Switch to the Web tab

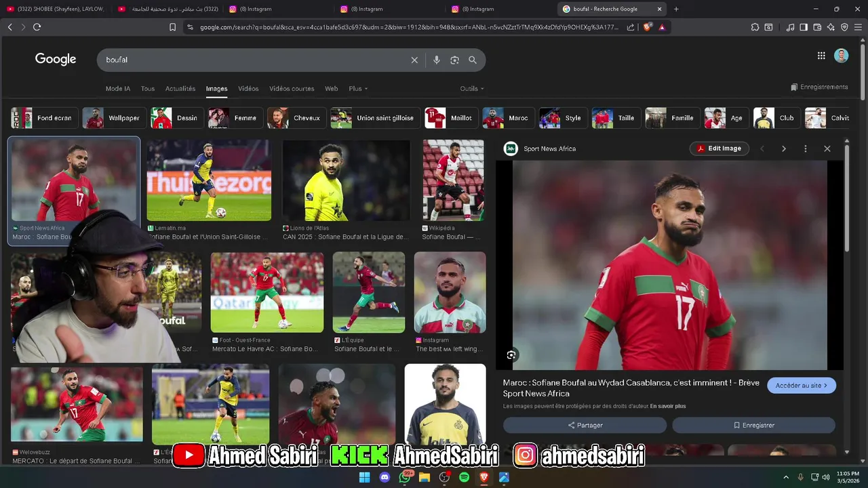point(332,89)
